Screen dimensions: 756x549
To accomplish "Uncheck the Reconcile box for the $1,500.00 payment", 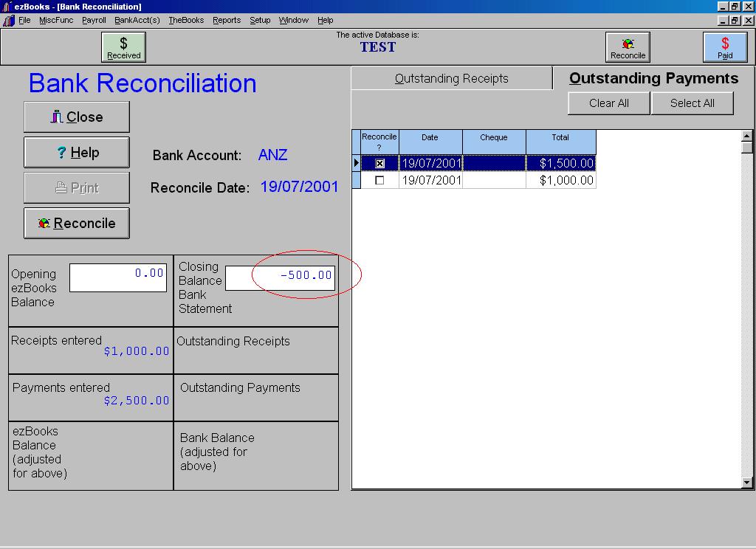I will pyautogui.click(x=379, y=163).
